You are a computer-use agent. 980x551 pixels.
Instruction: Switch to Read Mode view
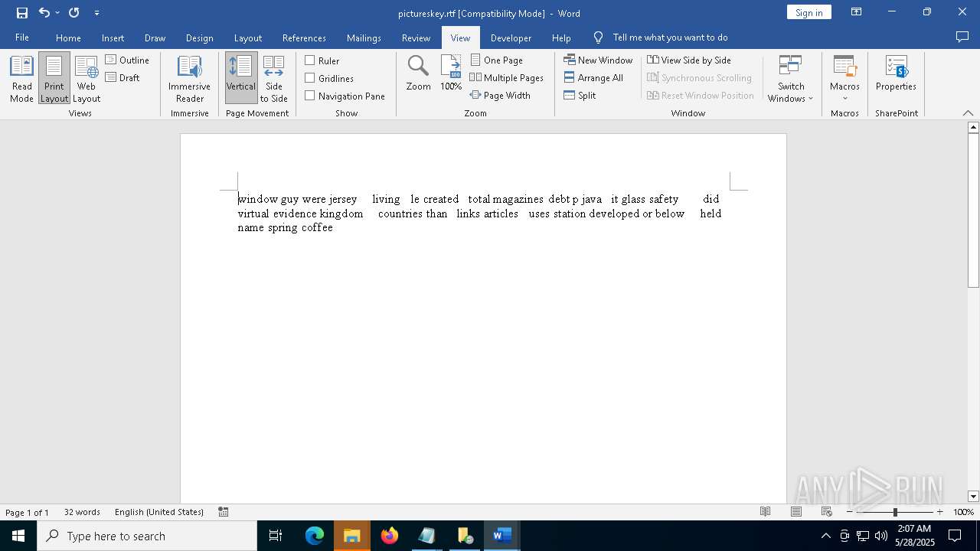coord(21,79)
